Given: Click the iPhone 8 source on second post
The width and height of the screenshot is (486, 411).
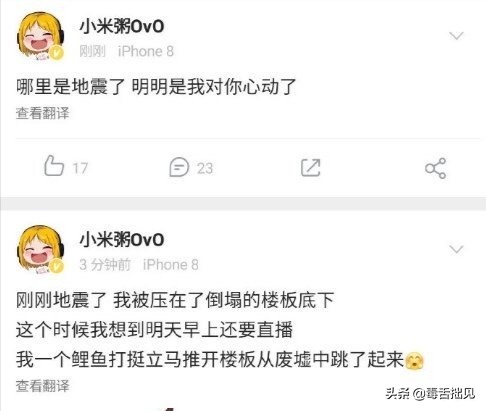Looking at the screenshot, I should (171, 265).
